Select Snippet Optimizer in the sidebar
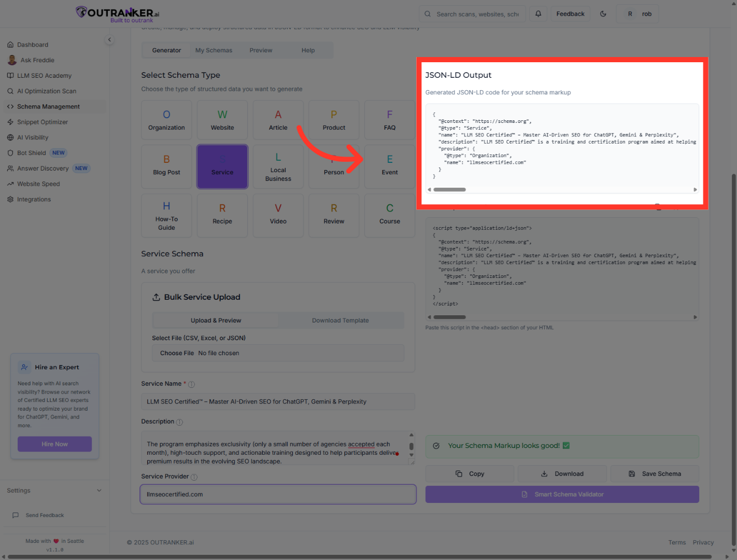The height and width of the screenshot is (560, 737). point(42,122)
